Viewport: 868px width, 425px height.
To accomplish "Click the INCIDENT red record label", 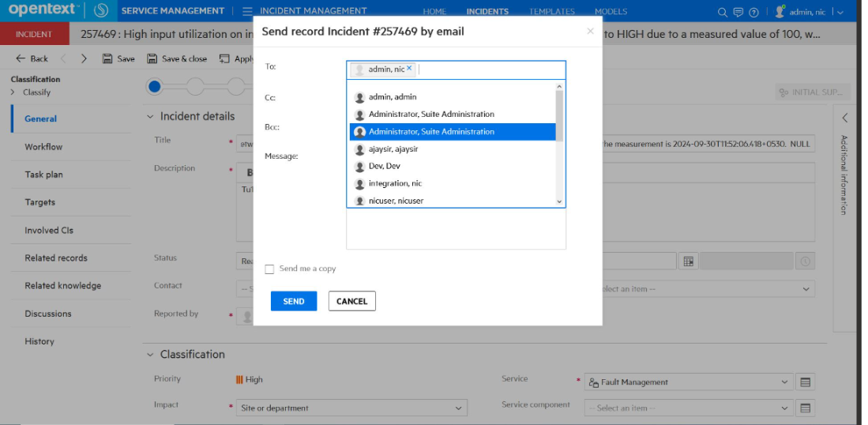I will pos(34,34).
